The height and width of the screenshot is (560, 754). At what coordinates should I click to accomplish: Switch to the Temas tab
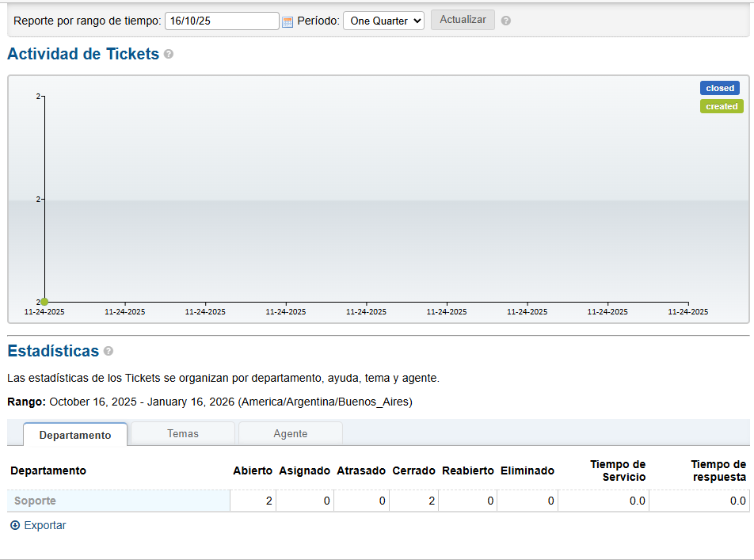183,433
